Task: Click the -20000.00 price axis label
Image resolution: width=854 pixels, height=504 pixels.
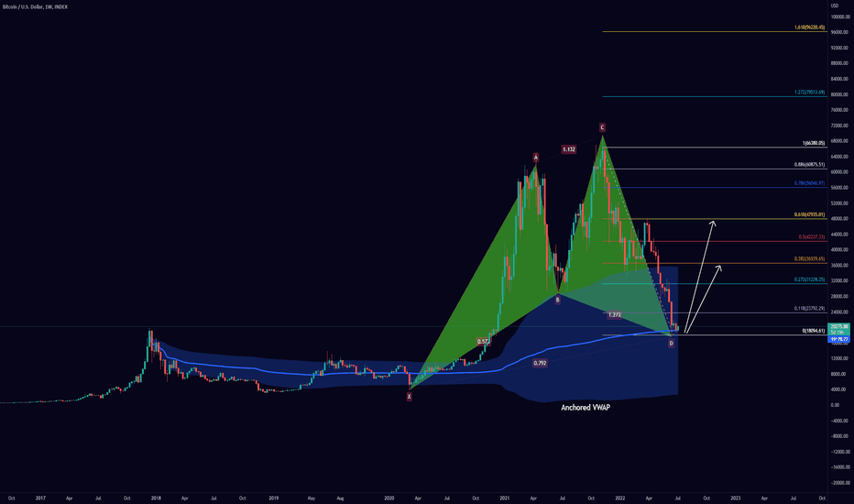Action: pos(840,483)
